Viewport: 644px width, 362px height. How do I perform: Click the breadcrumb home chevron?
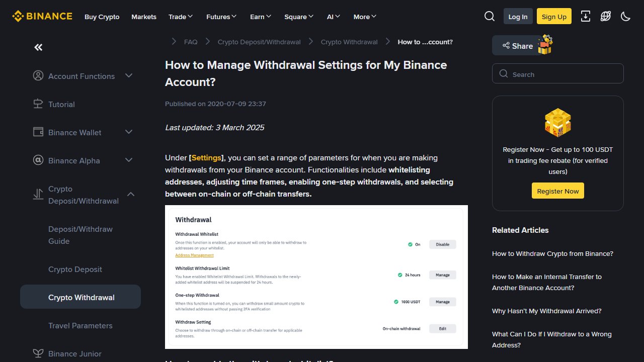[x=174, y=42]
